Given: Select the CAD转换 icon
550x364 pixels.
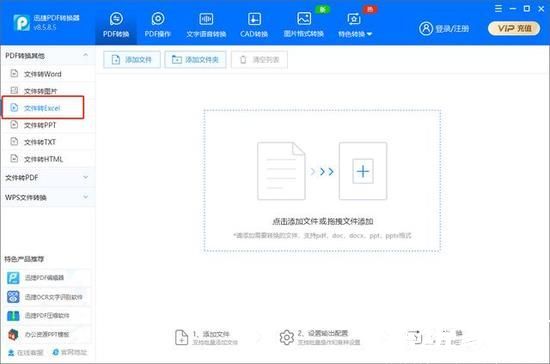Looking at the screenshot, I should 254,19.
